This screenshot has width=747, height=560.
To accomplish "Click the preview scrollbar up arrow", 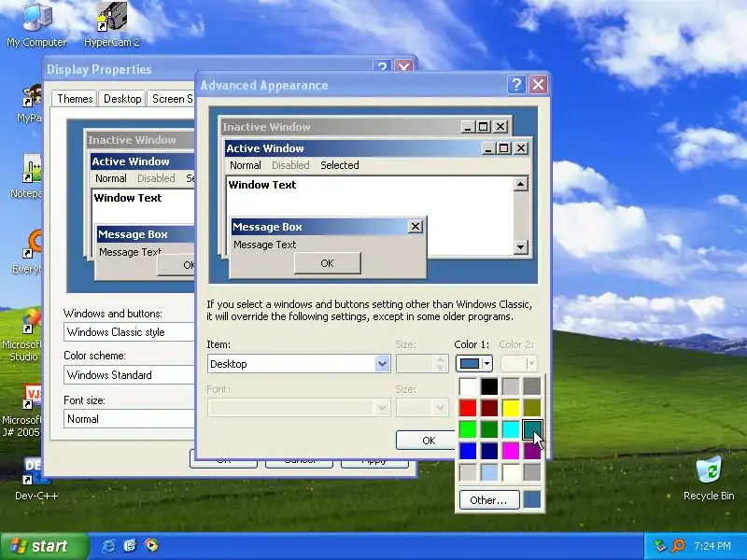I will 521,184.
